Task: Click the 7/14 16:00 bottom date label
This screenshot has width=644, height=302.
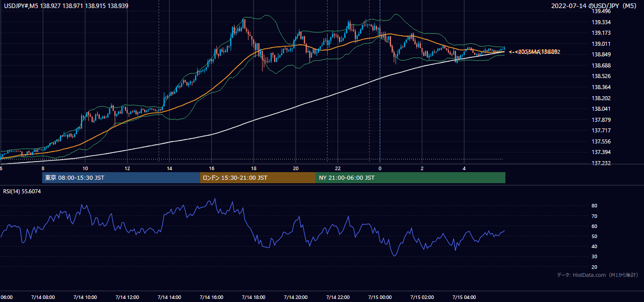Action: pos(211,297)
